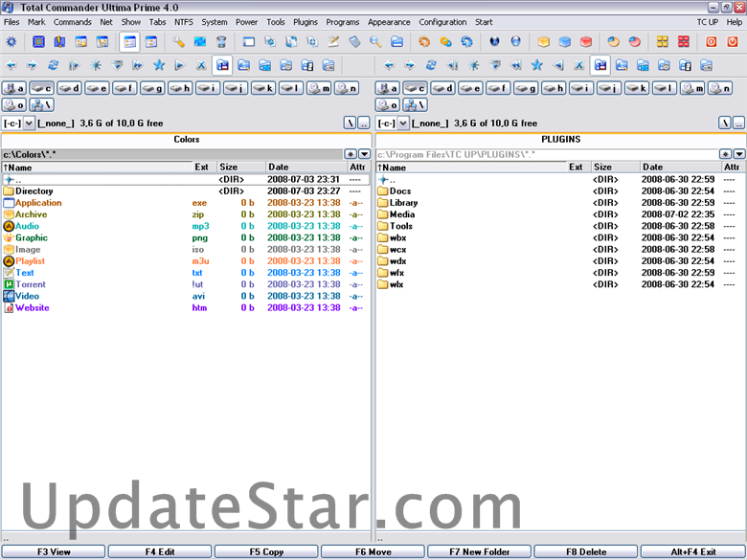This screenshot has height=560, width=747.
Task: Open the Commands menu
Action: coord(73,22)
